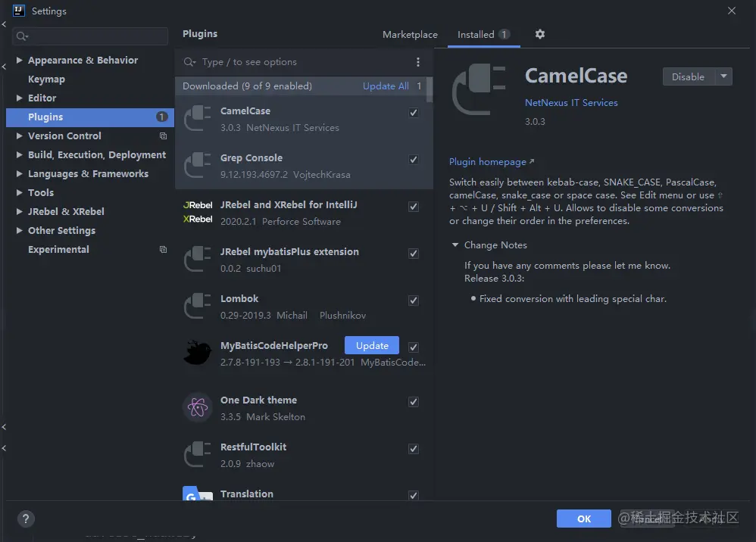Focus the plugin search input field

point(304,61)
